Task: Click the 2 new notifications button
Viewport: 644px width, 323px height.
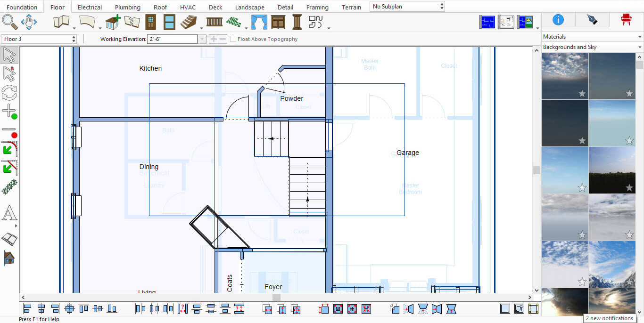Action: pyautogui.click(x=609, y=318)
